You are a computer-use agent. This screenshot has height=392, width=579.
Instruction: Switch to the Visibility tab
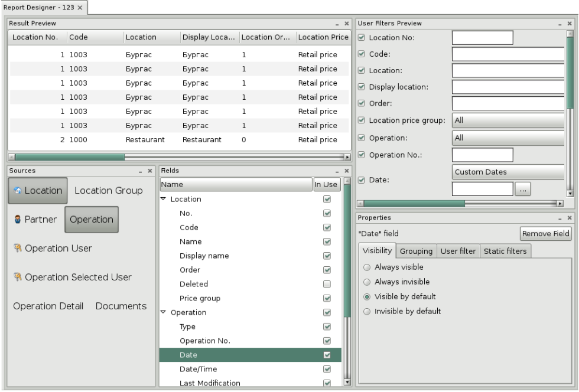pos(377,251)
